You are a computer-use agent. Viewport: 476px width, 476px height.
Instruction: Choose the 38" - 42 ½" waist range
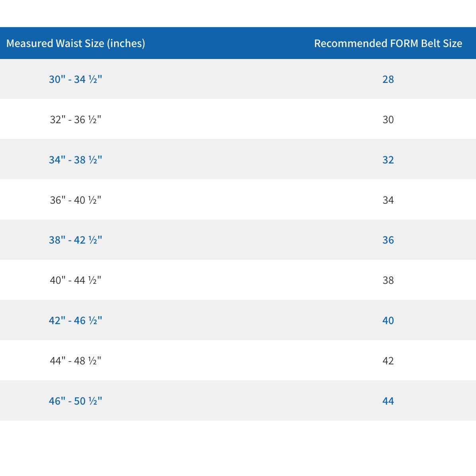pos(76,240)
